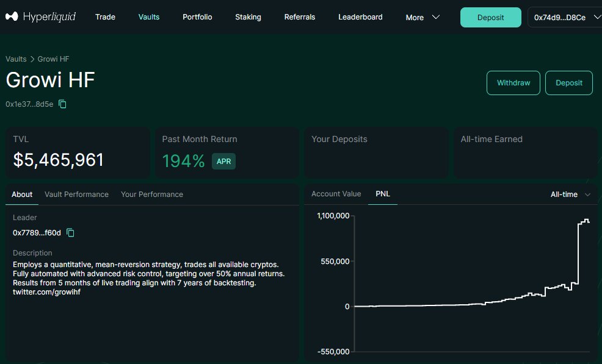
Task: Click the PNL chart line peak
Action: click(586, 220)
